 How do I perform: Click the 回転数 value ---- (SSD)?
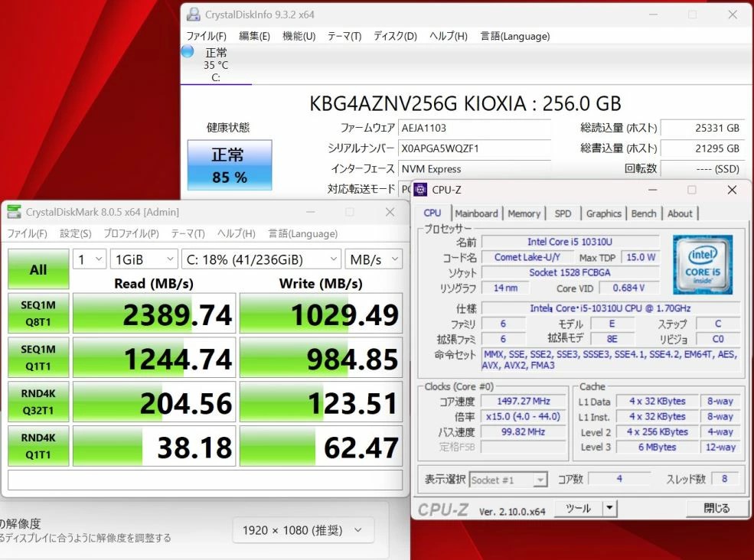pyautogui.click(x=703, y=169)
